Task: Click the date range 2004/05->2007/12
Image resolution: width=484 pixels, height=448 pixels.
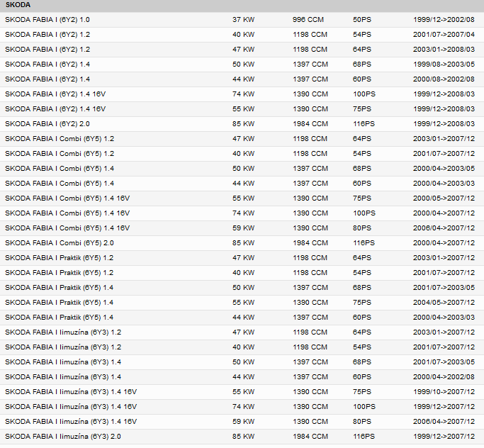Action: click(x=444, y=303)
